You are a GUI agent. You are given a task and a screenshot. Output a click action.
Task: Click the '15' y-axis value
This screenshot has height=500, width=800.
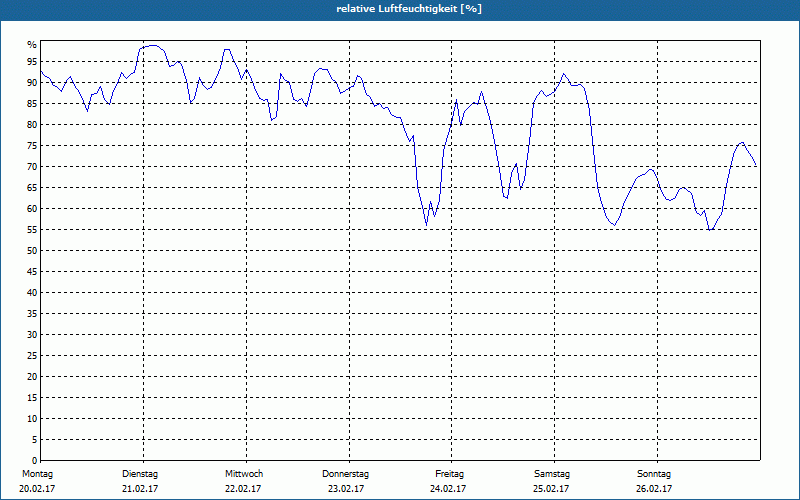point(32,397)
